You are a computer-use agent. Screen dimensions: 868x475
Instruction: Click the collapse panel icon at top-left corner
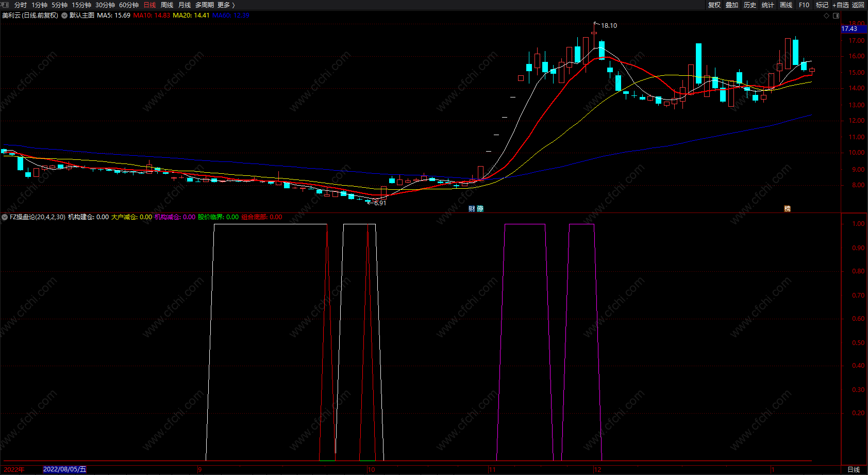click(5, 5)
